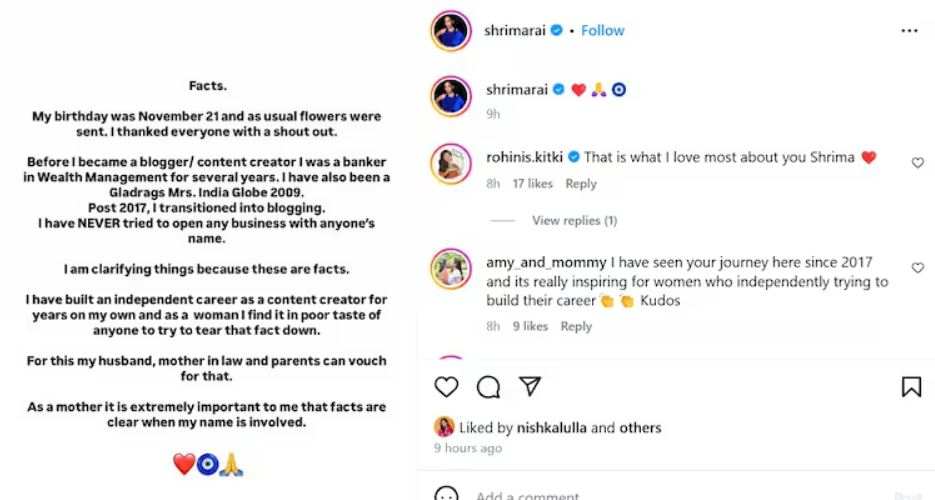The width and height of the screenshot is (935, 500).
Task: Show the others who liked this post
Action: point(640,428)
